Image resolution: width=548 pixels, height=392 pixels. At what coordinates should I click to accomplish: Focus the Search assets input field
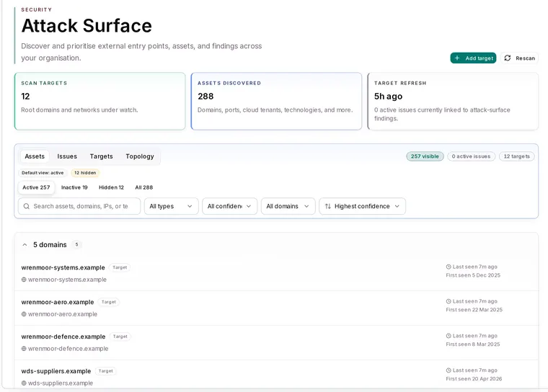point(79,206)
